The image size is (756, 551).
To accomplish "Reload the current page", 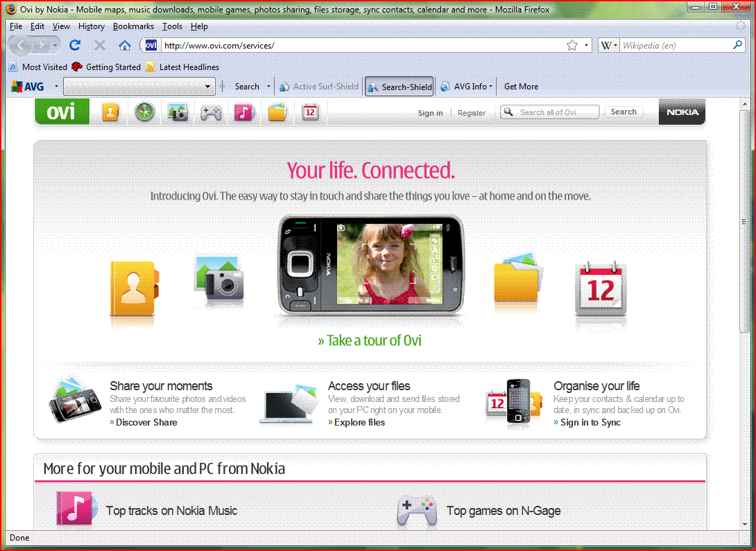I will pyautogui.click(x=75, y=45).
